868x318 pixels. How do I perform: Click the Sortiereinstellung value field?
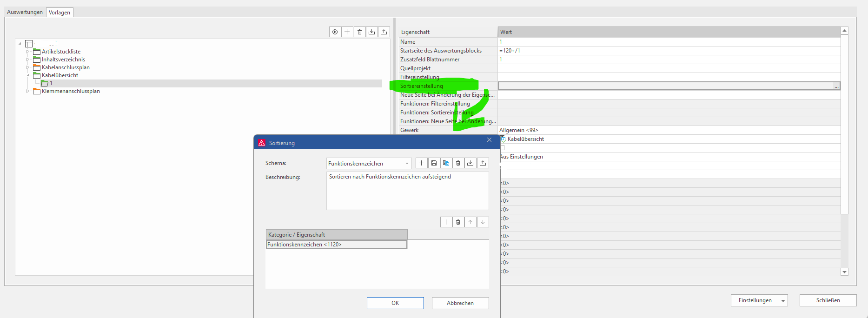click(x=665, y=86)
